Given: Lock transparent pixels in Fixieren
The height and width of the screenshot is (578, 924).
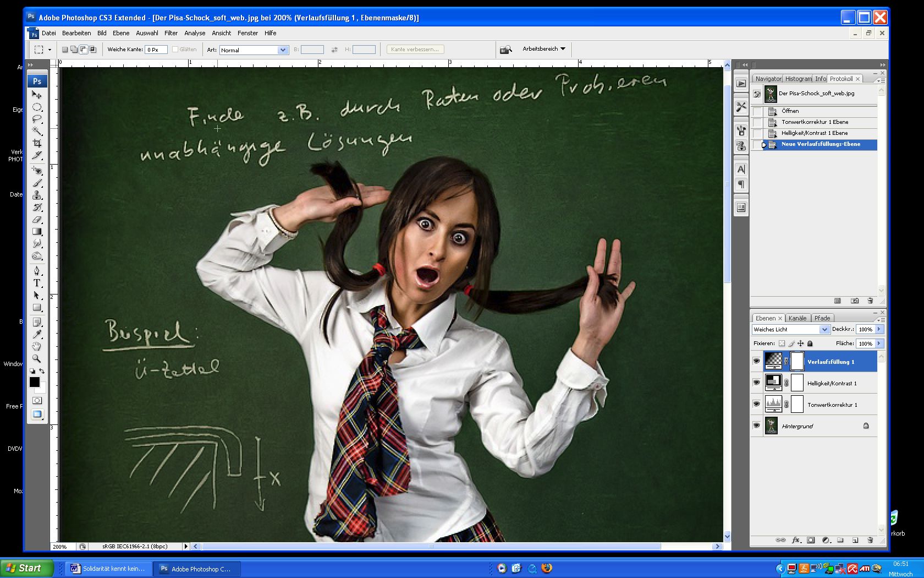Looking at the screenshot, I should [x=782, y=343].
